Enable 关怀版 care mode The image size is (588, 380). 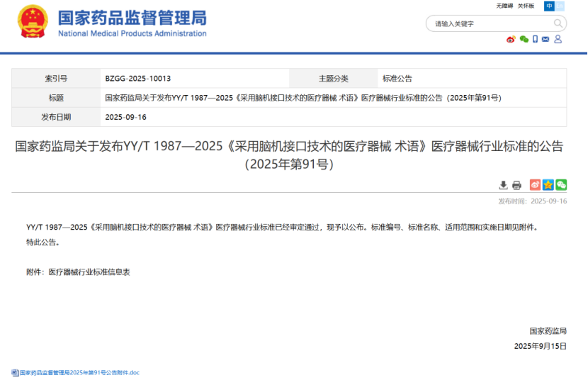click(x=526, y=6)
